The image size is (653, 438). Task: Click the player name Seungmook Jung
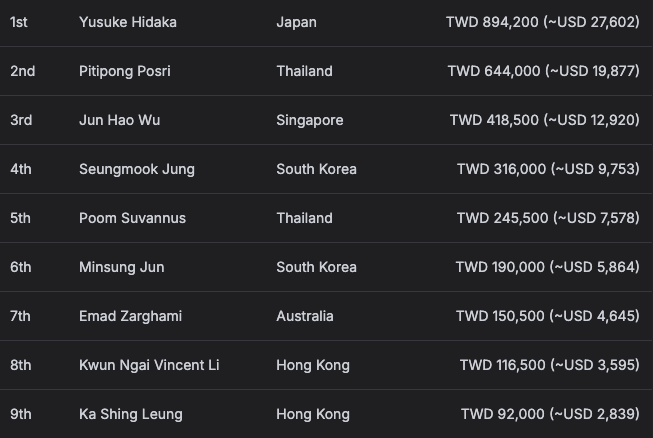tap(137, 169)
